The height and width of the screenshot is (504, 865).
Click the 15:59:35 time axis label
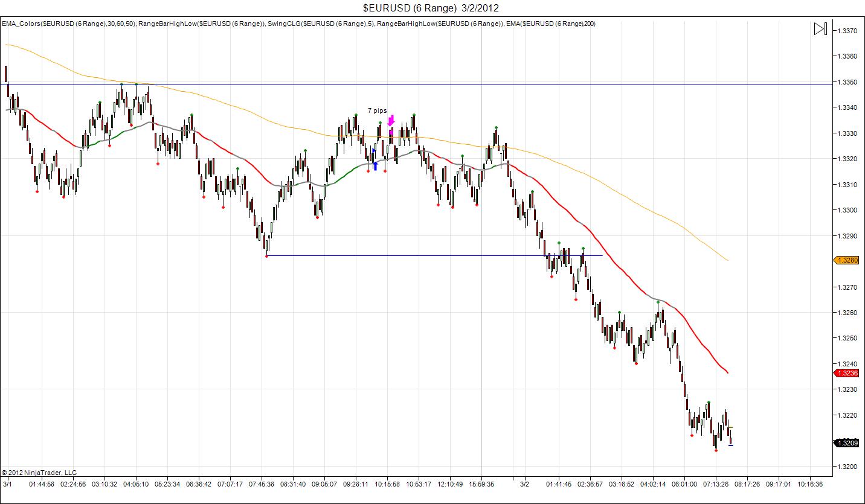coord(481,484)
